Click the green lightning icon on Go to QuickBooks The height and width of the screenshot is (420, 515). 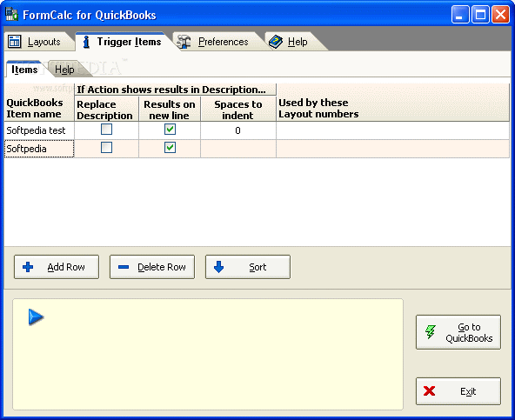(x=431, y=332)
